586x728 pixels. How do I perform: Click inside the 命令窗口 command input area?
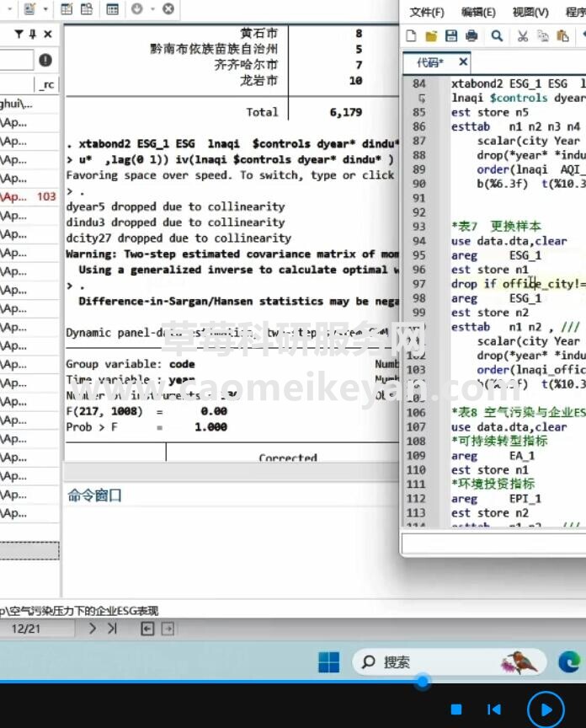(x=231, y=550)
